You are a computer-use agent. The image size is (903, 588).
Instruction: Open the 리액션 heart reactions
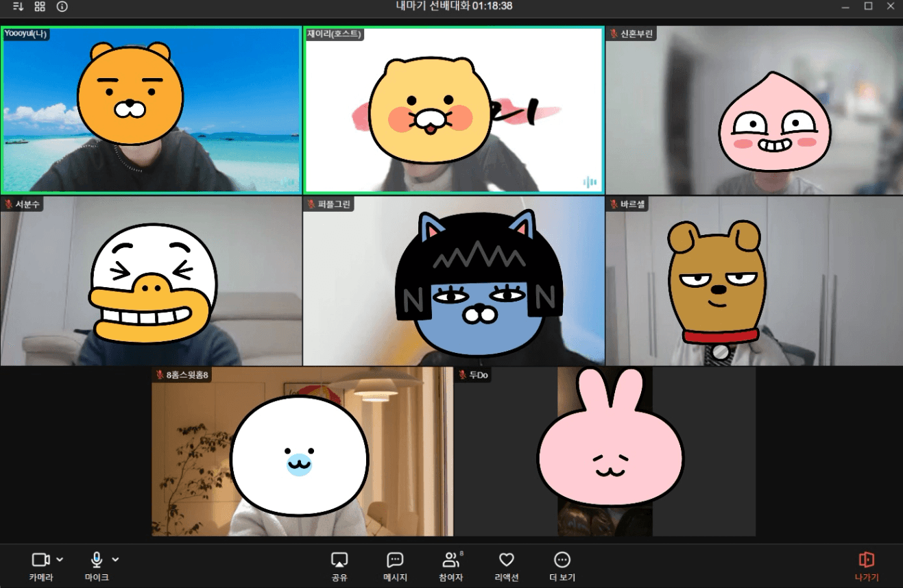(506, 566)
